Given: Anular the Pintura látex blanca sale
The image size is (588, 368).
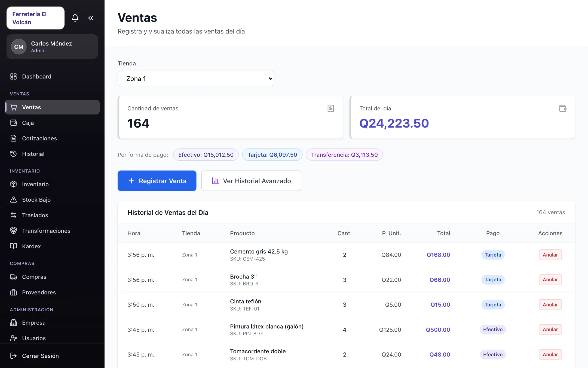Looking at the screenshot, I should [550, 330].
